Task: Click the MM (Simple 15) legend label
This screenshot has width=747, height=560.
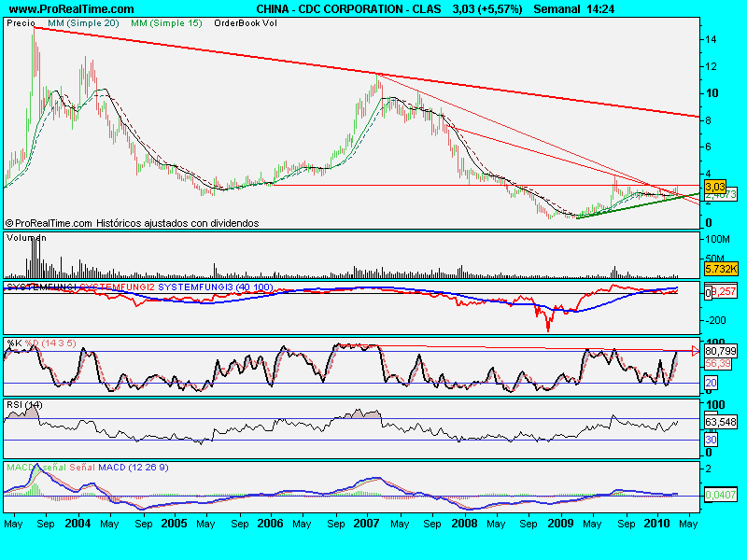Action: coord(166,22)
